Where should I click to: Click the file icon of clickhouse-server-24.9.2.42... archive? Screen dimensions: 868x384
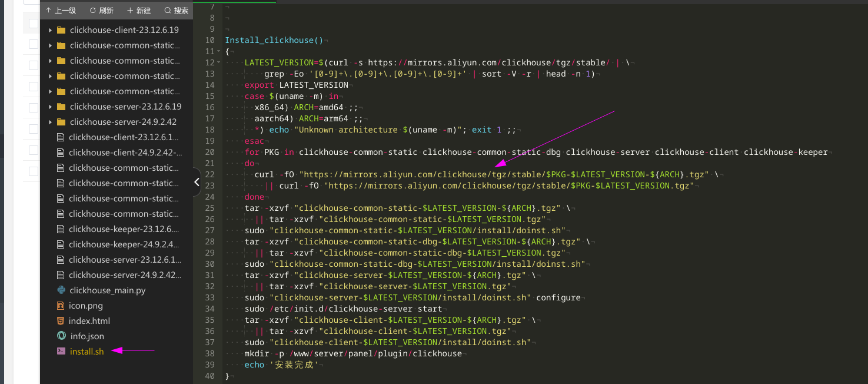pyautogui.click(x=61, y=275)
